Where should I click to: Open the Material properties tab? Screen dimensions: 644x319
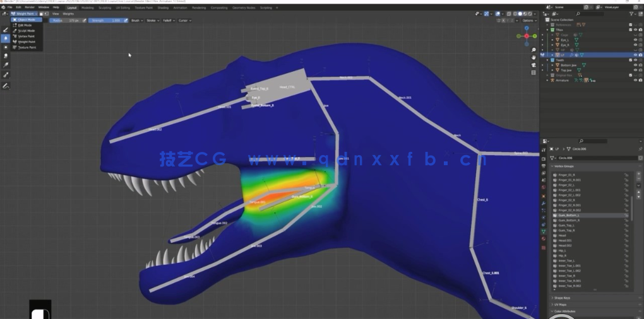click(x=544, y=239)
